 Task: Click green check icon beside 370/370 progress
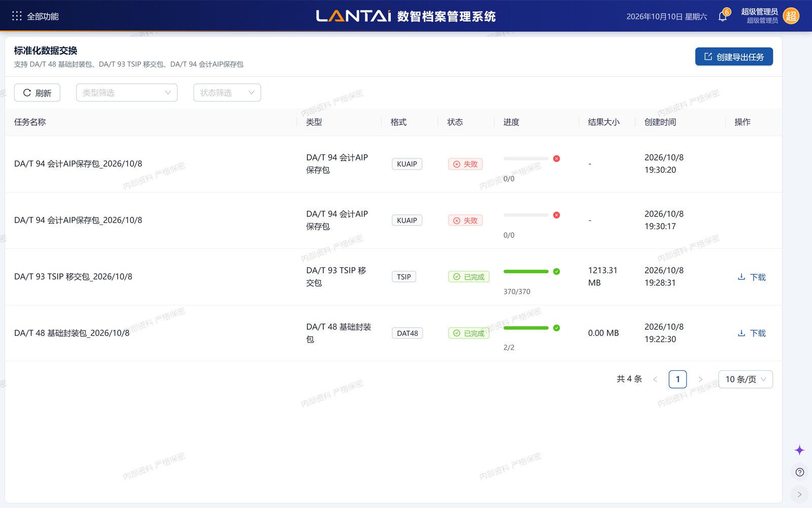(x=557, y=271)
